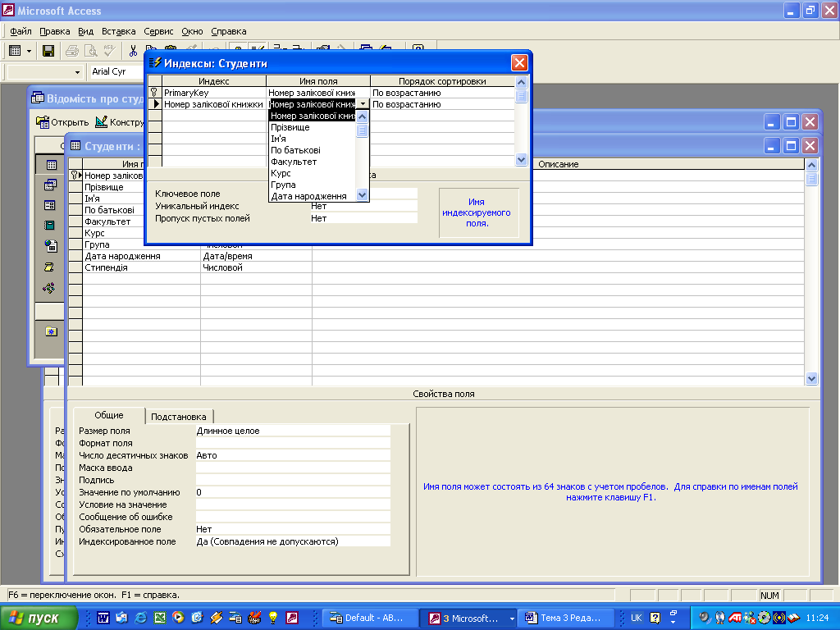Select Reports object icon in database sidebar
This screenshot has width=840, height=630.
click(x=50, y=226)
